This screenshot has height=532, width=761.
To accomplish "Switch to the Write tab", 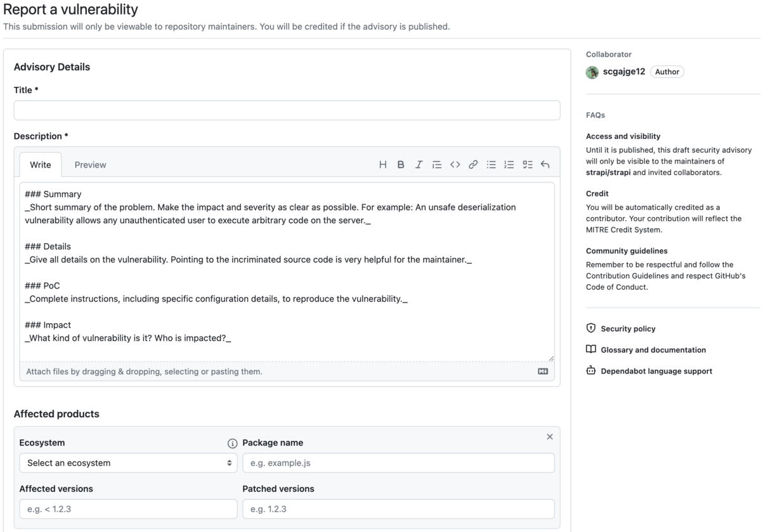I will (41, 165).
